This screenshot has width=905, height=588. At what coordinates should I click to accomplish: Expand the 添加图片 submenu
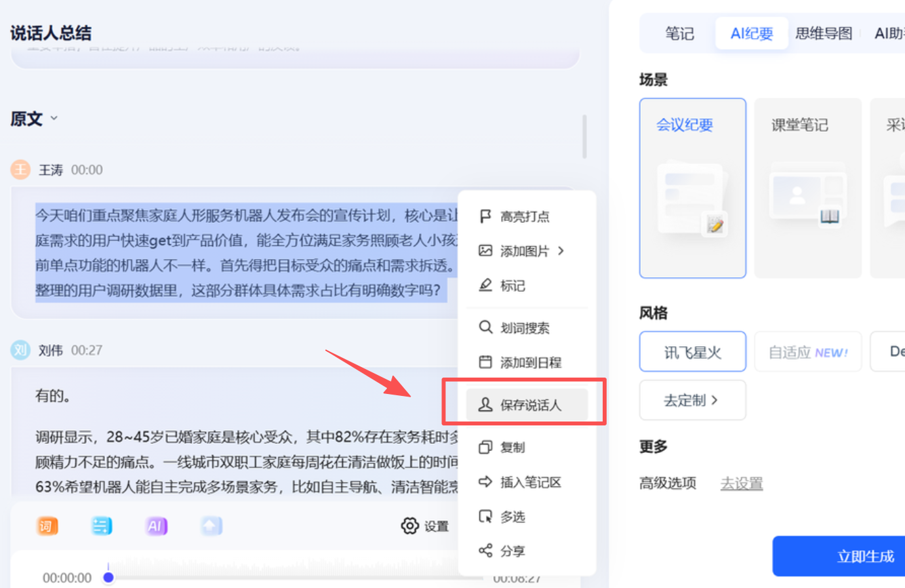pyautogui.click(x=561, y=251)
